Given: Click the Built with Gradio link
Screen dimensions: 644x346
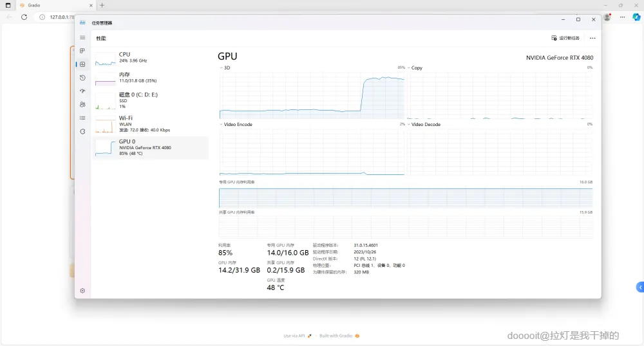Looking at the screenshot, I should [x=339, y=336].
